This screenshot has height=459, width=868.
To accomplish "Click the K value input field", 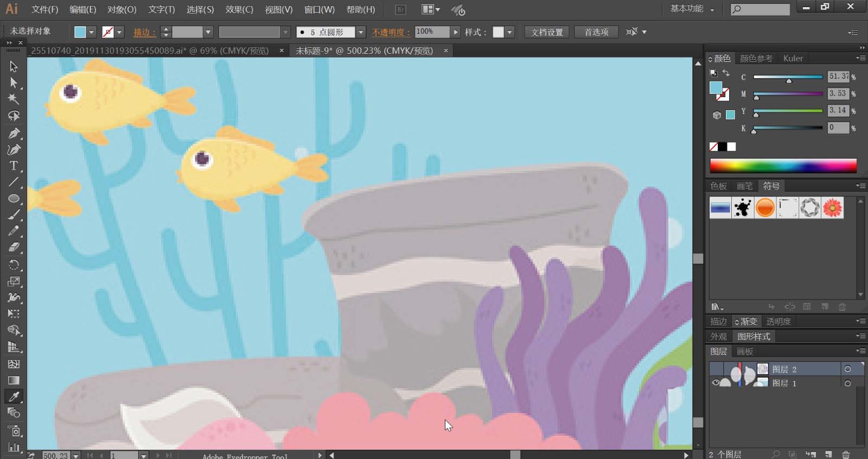I will coord(838,127).
